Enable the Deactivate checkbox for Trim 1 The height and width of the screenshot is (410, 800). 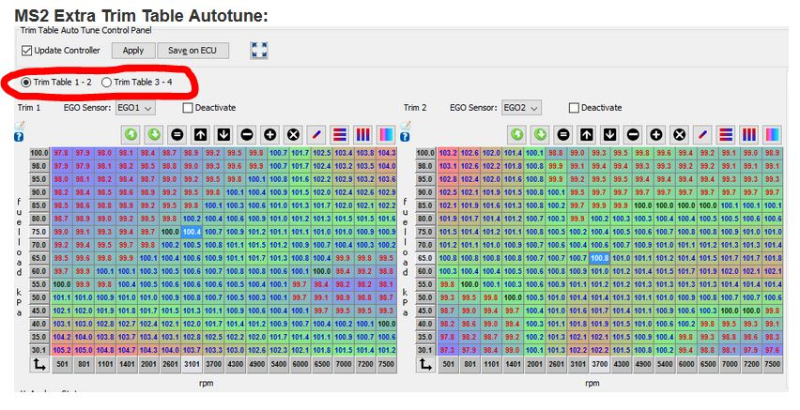pos(188,108)
